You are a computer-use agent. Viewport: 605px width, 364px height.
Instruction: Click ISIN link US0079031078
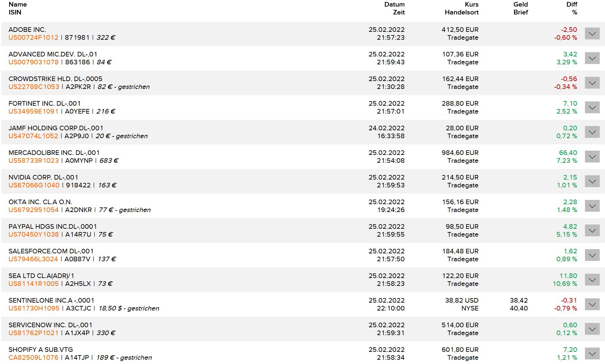(x=34, y=62)
